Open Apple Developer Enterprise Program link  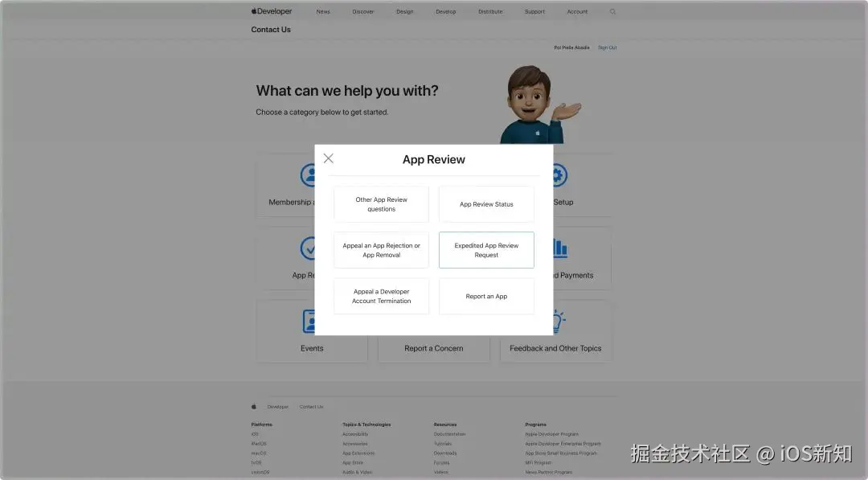click(563, 444)
